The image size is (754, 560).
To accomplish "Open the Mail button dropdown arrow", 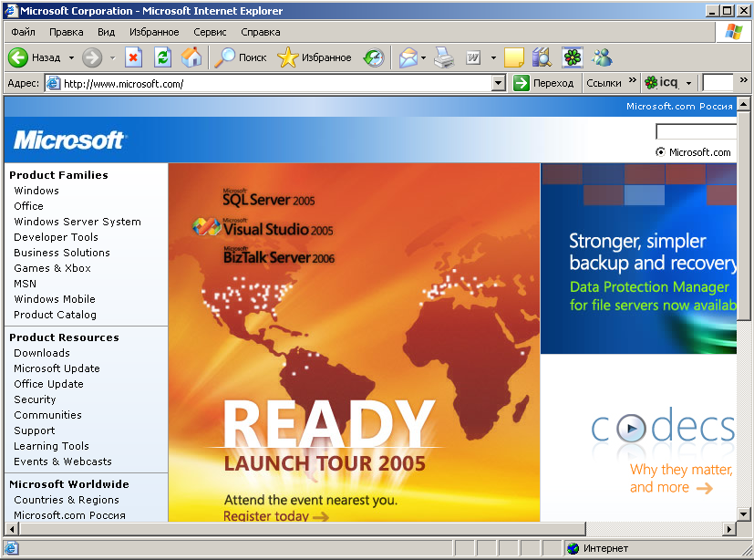I will coord(423,58).
